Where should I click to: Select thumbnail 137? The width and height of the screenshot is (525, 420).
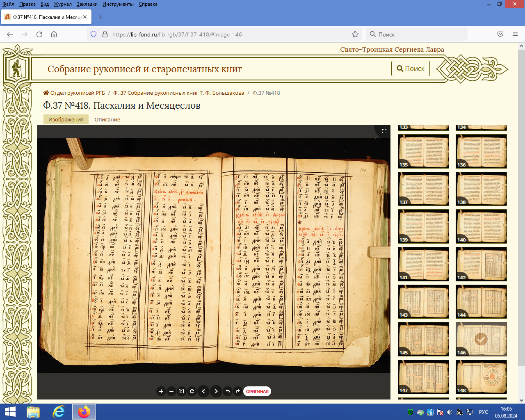pyautogui.click(x=423, y=189)
